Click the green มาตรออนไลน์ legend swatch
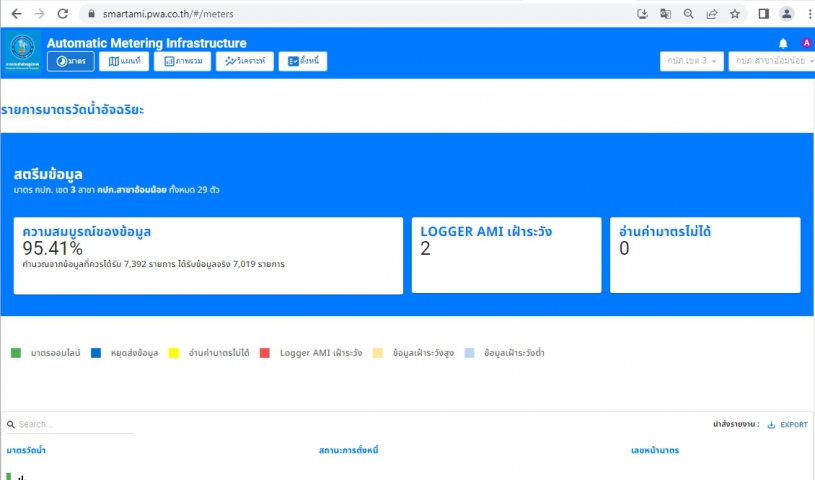This screenshot has width=815, height=480. 15,353
